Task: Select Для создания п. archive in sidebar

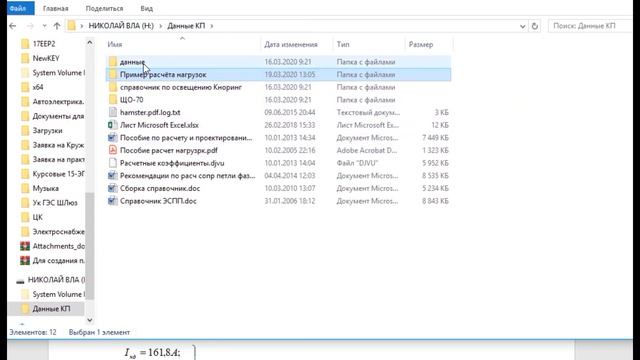Action: 58,260
